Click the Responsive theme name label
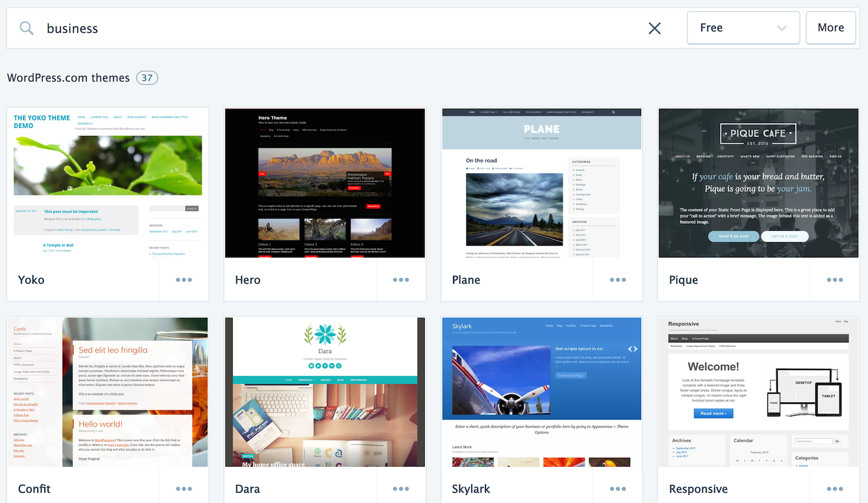This screenshot has width=868, height=503. 698,489
